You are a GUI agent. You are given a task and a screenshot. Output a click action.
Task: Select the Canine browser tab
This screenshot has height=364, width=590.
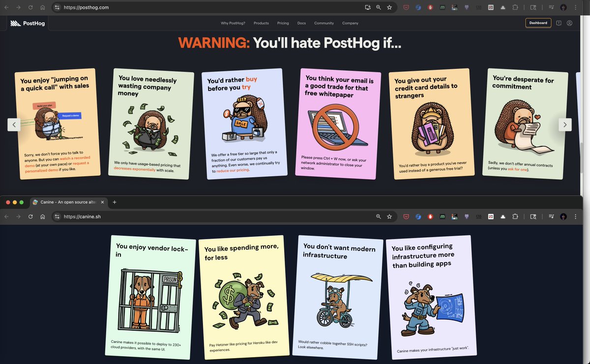[x=68, y=202]
